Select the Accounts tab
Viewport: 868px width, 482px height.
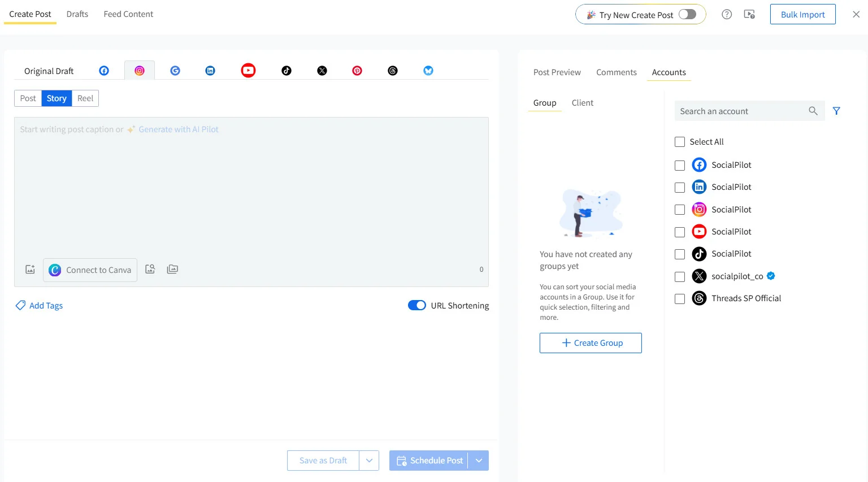coord(669,72)
